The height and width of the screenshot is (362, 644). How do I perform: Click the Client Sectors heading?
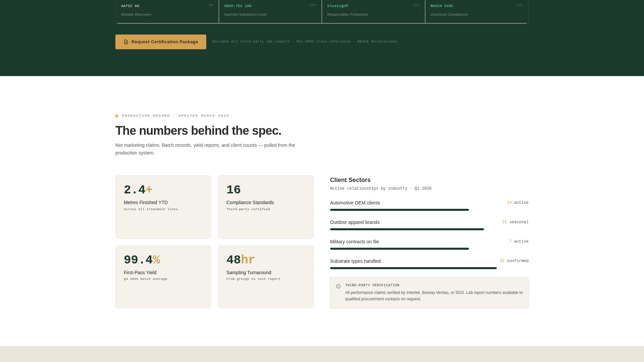coord(350,180)
